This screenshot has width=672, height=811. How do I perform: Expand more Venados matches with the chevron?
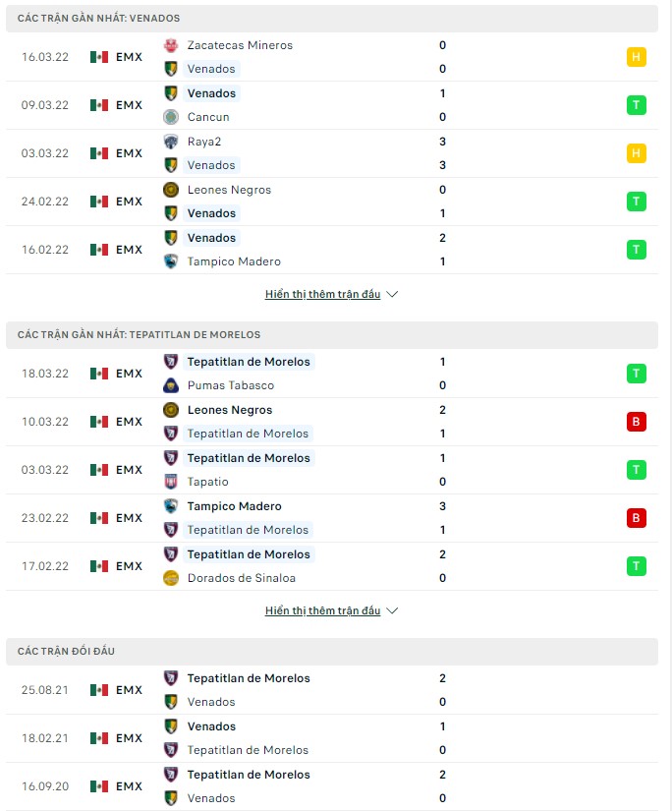(x=392, y=294)
